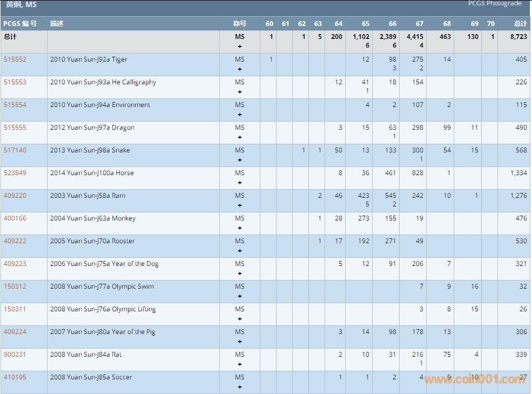Click the PCGS 编号 column header
532x394 pixels.
pos(20,24)
